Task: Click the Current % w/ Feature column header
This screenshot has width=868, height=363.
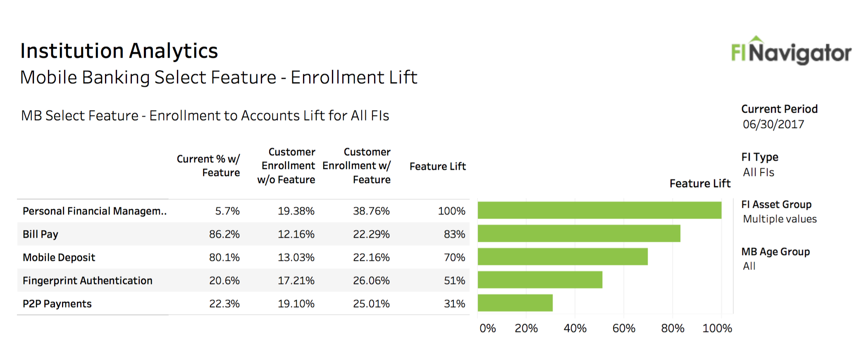Action: point(208,165)
